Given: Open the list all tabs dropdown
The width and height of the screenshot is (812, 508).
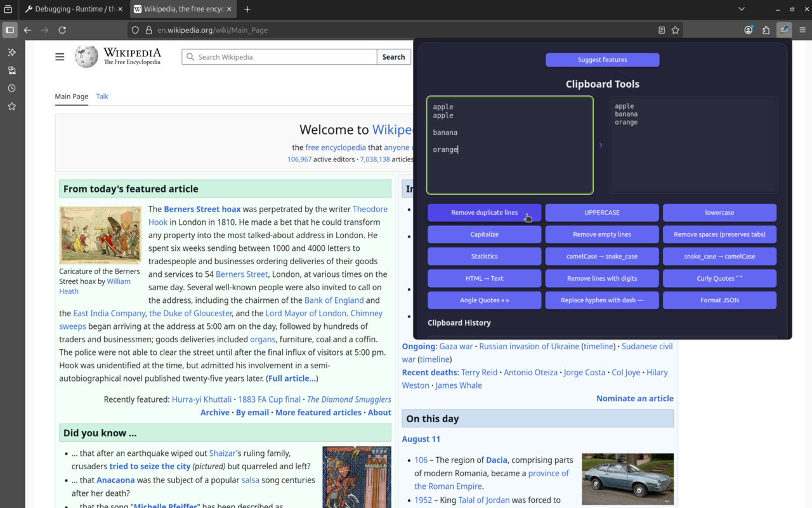Looking at the screenshot, I should pyautogui.click(x=742, y=10).
